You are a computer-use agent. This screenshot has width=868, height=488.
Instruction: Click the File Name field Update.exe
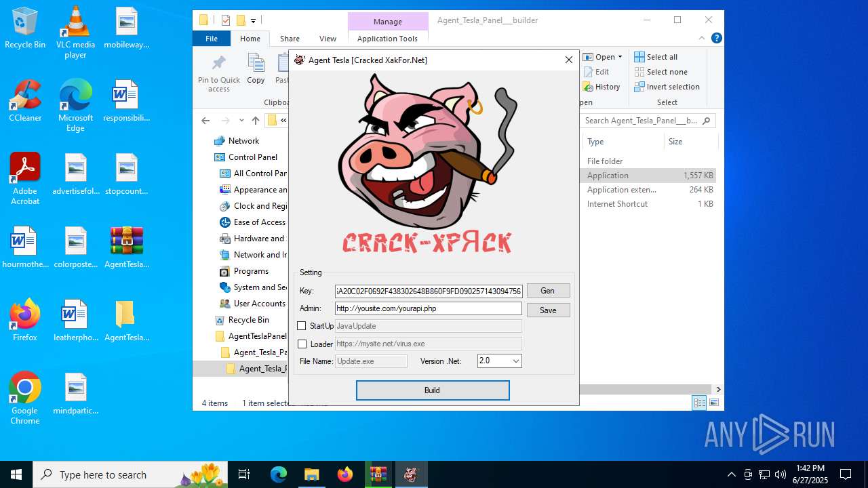coord(371,361)
